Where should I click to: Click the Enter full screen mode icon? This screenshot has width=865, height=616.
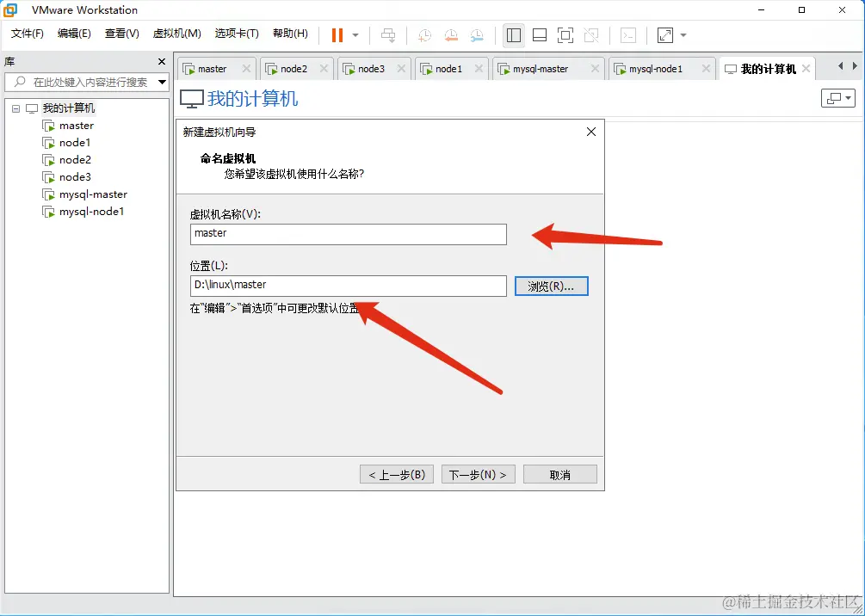point(565,35)
